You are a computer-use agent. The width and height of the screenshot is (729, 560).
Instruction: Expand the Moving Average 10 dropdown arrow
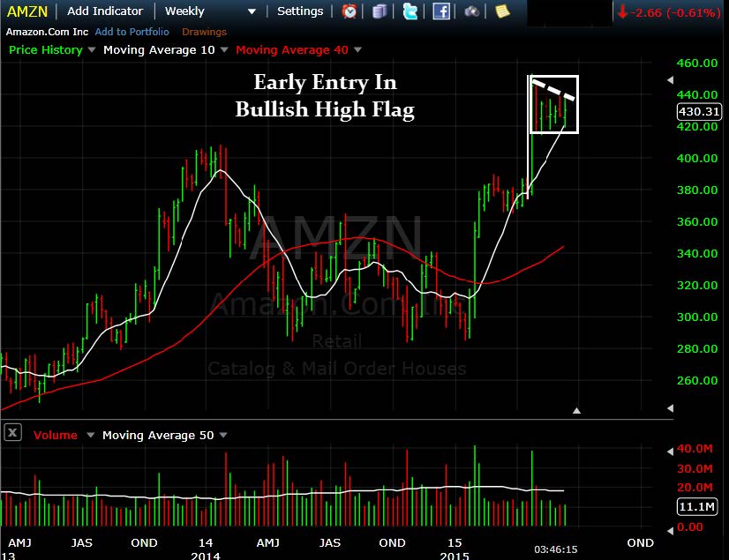click(x=224, y=49)
